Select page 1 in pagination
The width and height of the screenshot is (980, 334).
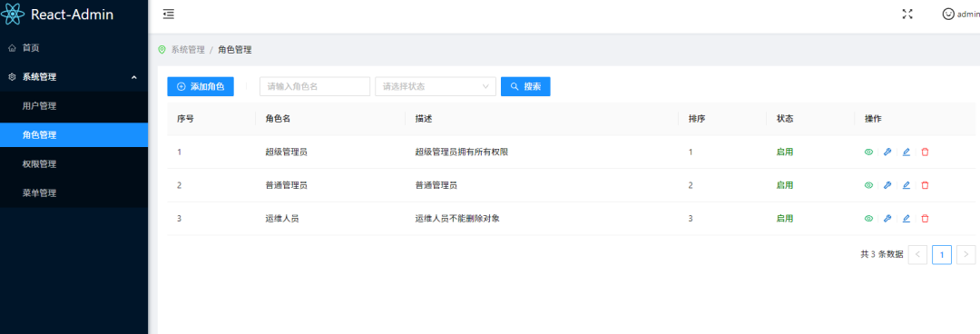tap(942, 254)
